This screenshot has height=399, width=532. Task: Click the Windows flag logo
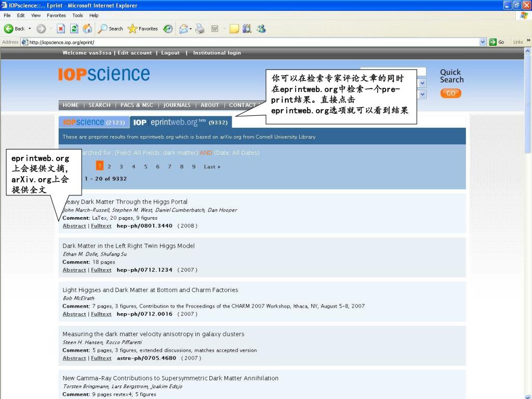click(524, 15)
